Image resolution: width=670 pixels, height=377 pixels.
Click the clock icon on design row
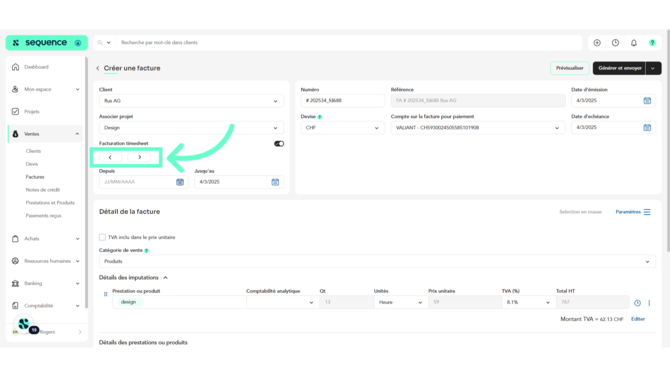[x=637, y=303]
